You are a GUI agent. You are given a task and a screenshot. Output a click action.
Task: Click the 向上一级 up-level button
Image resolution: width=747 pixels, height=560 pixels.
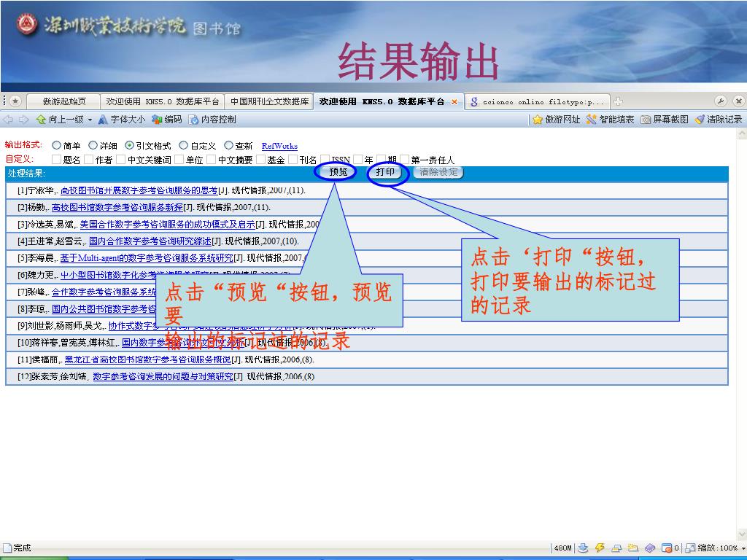click(61, 120)
